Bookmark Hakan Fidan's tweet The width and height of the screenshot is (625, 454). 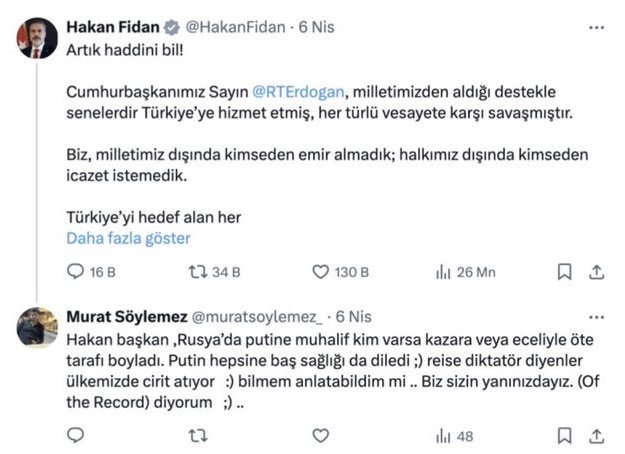565,271
